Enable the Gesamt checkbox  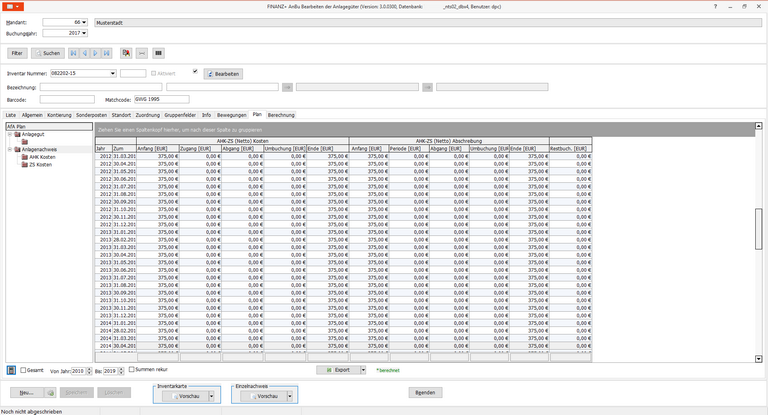23,370
